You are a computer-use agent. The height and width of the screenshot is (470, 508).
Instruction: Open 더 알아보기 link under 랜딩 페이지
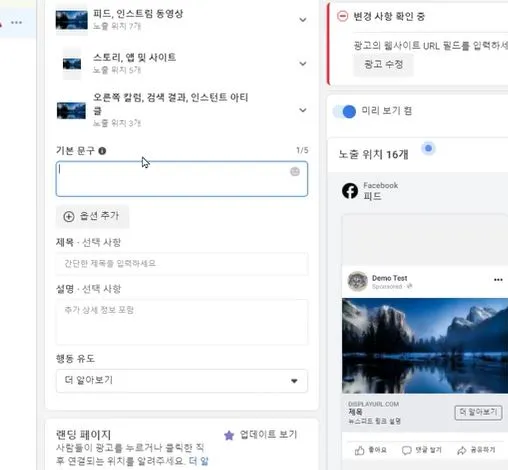(199, 461)
